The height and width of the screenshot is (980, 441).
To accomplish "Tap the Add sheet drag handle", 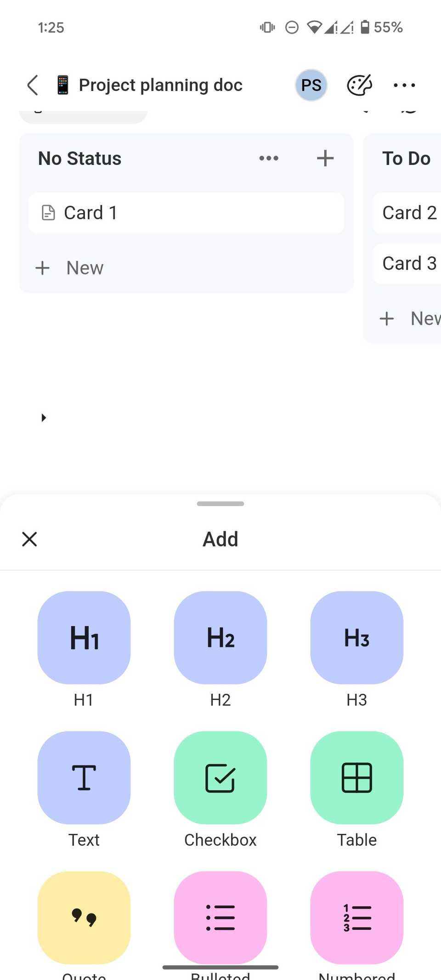I will point(220,504).
